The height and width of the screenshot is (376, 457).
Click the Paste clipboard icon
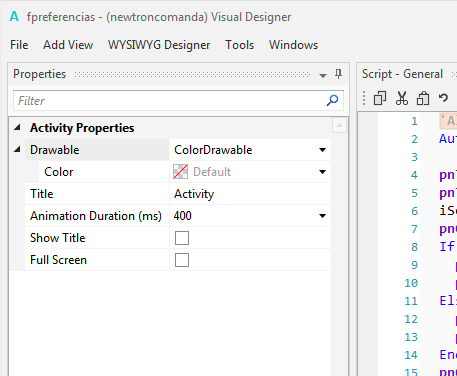tap(423, 98)
